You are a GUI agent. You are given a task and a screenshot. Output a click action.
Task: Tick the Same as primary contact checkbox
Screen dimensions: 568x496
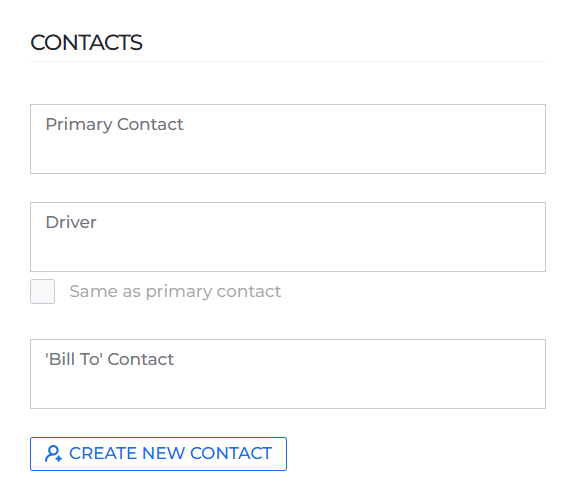pos(42,291)
